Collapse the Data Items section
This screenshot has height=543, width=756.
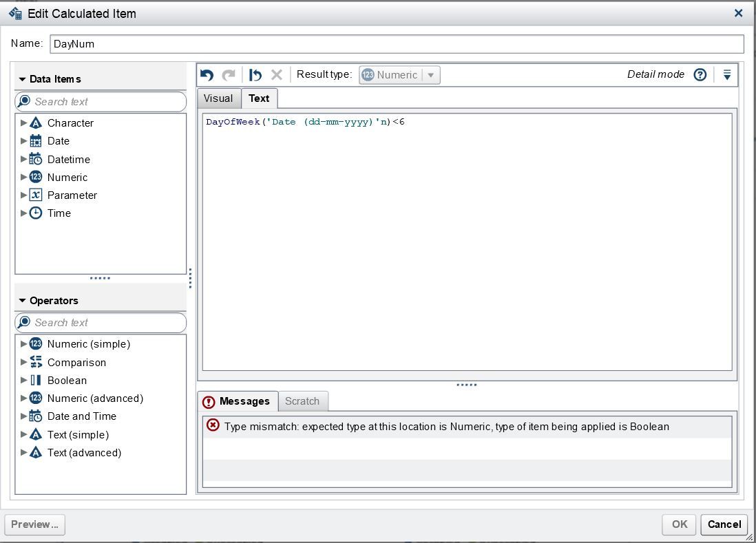point(22,79)
